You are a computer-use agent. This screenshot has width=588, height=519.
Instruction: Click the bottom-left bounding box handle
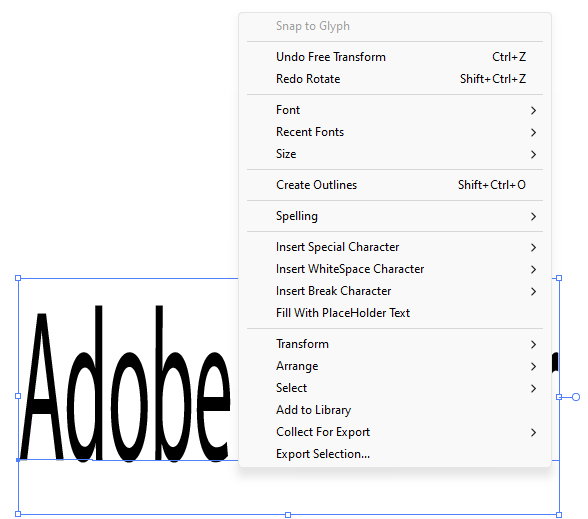(18, 514)
